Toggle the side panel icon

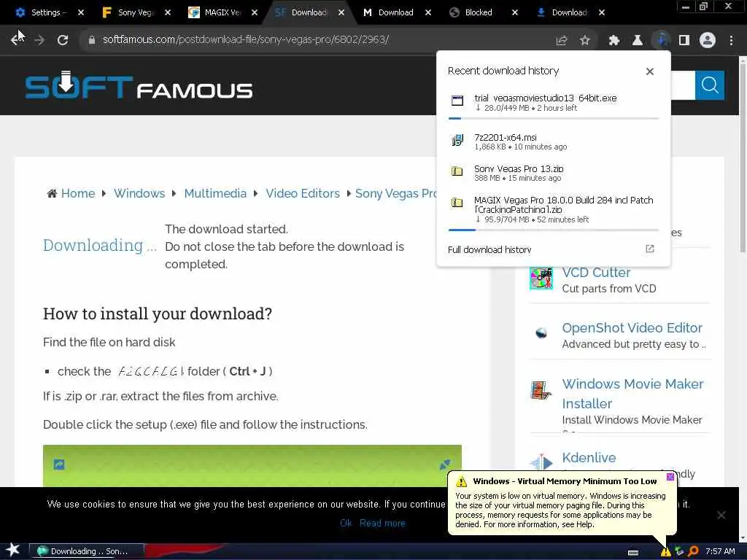click(x=684, y=41)
